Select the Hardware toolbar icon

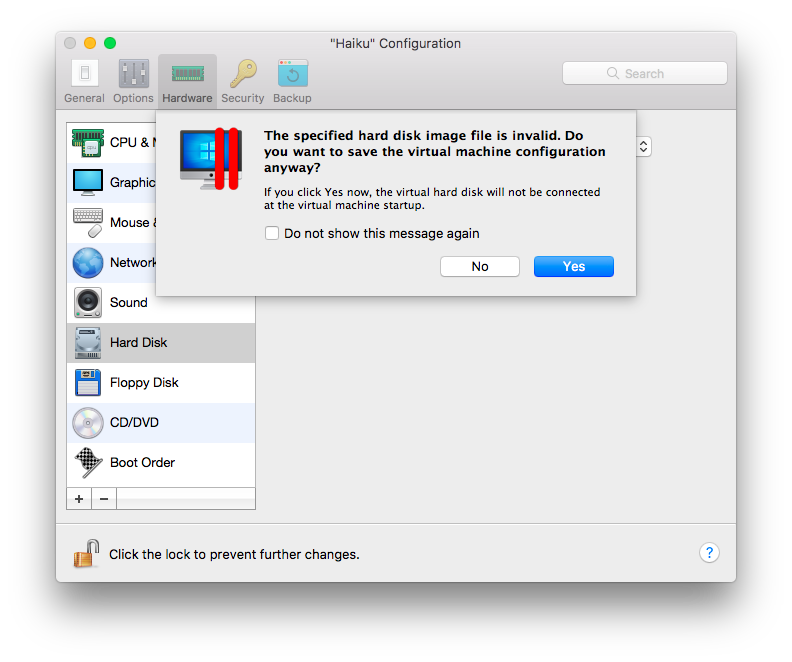point(187,81)
